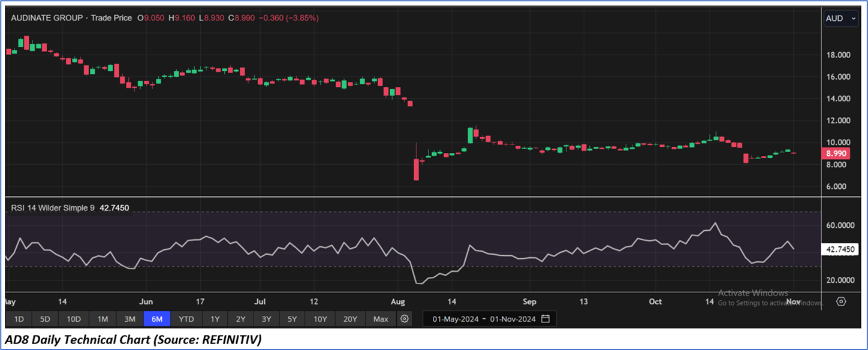Select the 3Y time range
Viewport: 868px width, 350px height.
267,319
